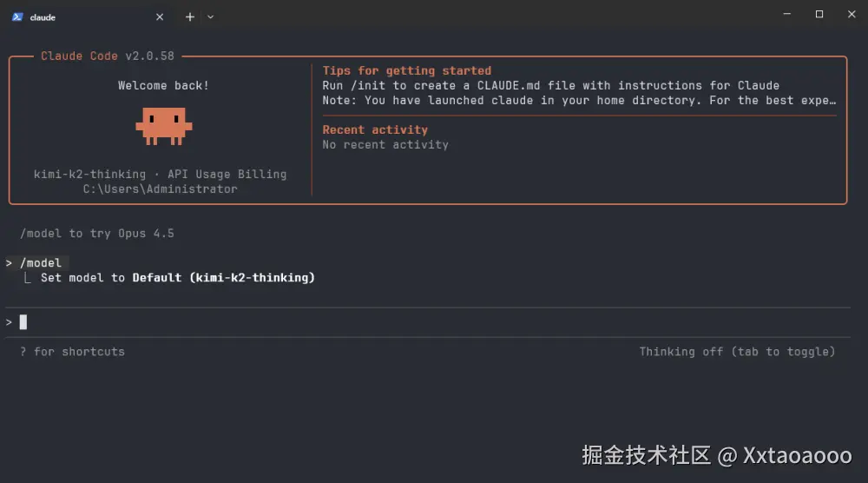
Task: Click the '/model to try Opus 4.5' hint
Action: [97, 234]
